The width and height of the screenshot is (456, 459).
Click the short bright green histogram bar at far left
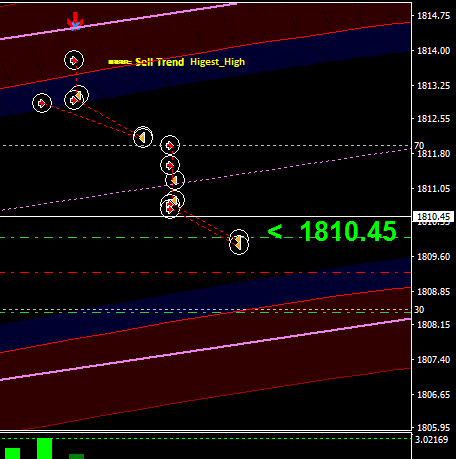pos(12,453)
